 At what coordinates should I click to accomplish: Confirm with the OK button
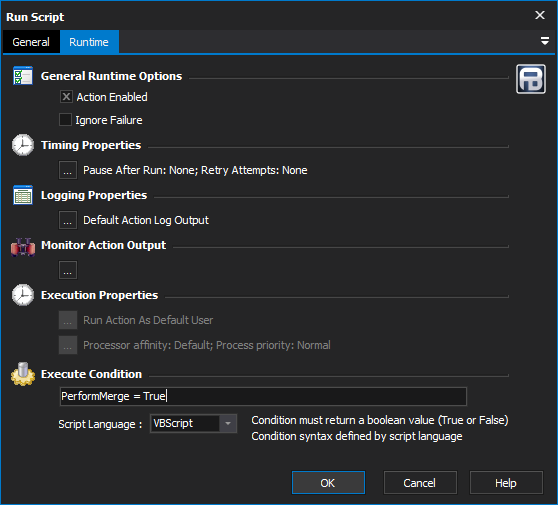[x=328, y=483]
